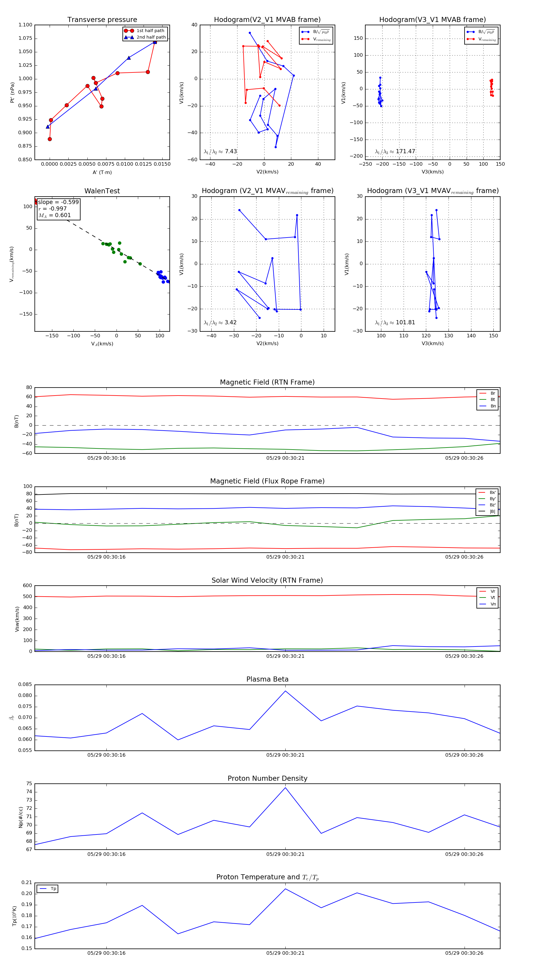535x980 pixels.
Task: Select the Bz' legend entry
Action: [x=487, y=505]
